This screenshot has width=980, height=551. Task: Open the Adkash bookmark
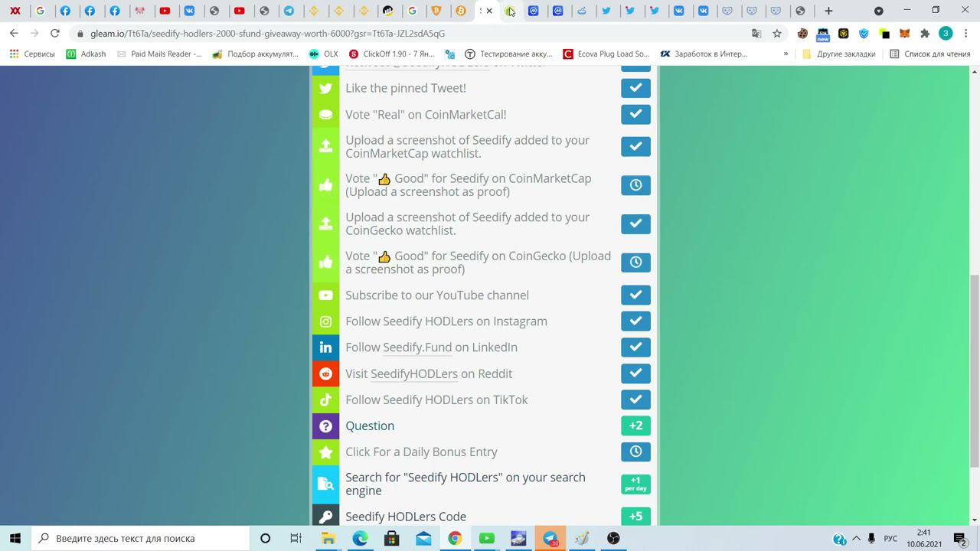(x=86, y=54)
